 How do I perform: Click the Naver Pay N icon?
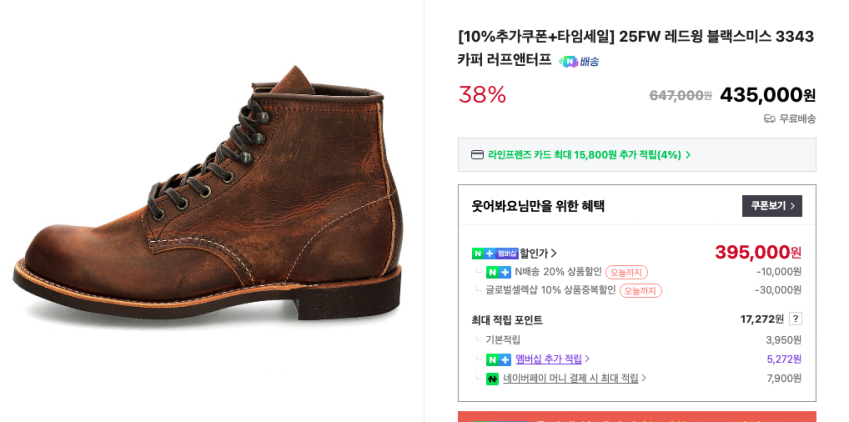pos(492,379)
